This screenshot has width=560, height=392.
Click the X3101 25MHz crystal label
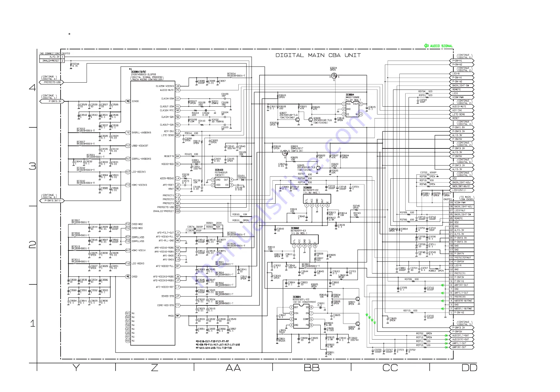pyautogui.click(x=215, y=102)
